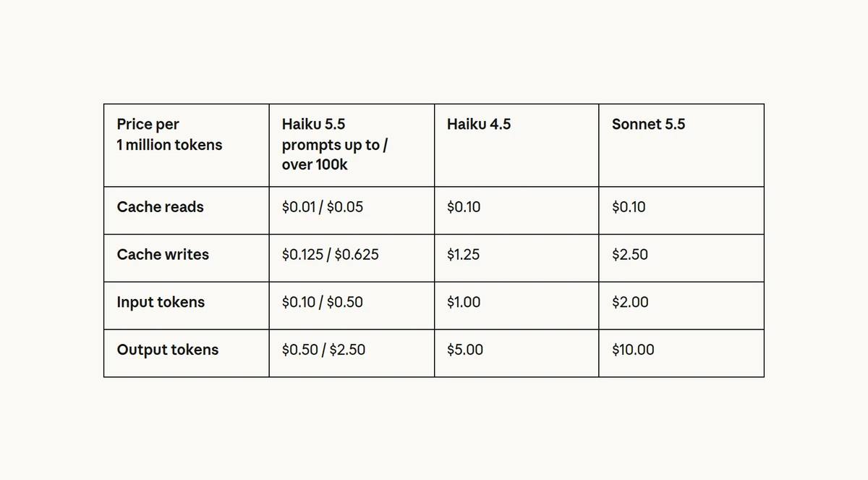Click the Input tokens row label
868x480 pixels.
(187, 306)
